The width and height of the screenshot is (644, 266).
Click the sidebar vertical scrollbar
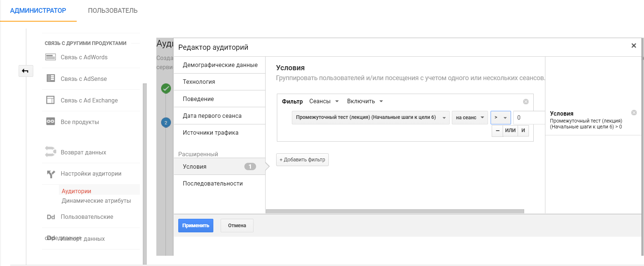[x=145, y=174]
